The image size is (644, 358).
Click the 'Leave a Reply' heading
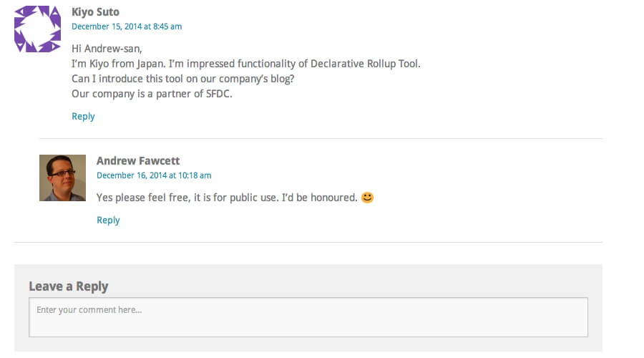(x=69, y=286)
